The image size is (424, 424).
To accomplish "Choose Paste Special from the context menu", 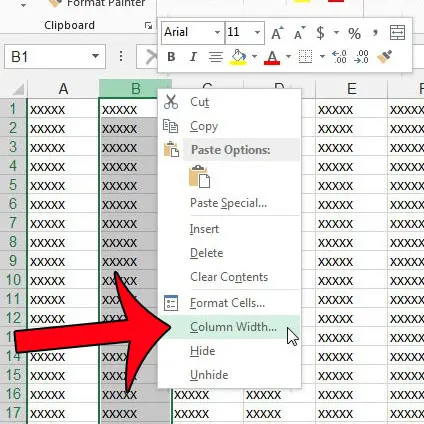I will [230, 203].
